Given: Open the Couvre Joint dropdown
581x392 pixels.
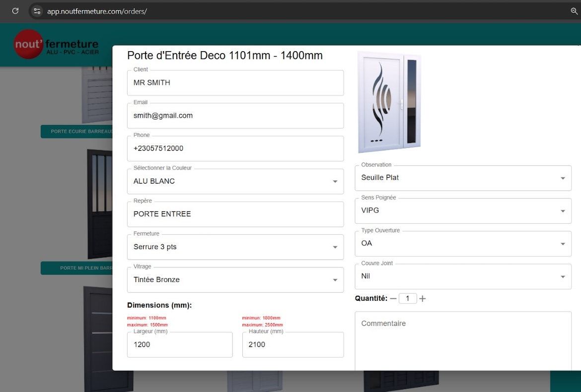Looking at the screenshot, I should (x=563, y=276).
